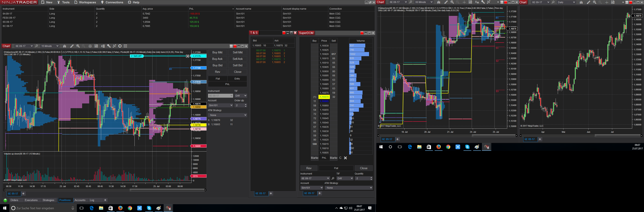
Task: Select the drawing tools pencil in 15 Minute chart
Action: [72, 46]
